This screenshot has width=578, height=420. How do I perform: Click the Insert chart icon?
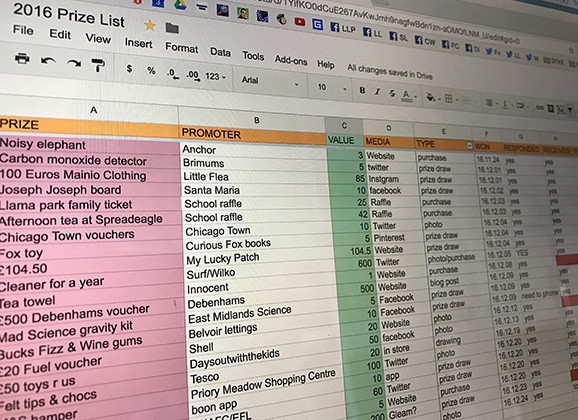coord(560,110)
